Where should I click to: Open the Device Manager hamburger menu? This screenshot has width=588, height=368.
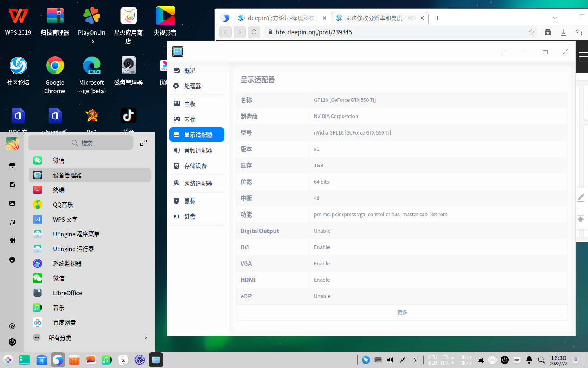[x=504, y=52]
